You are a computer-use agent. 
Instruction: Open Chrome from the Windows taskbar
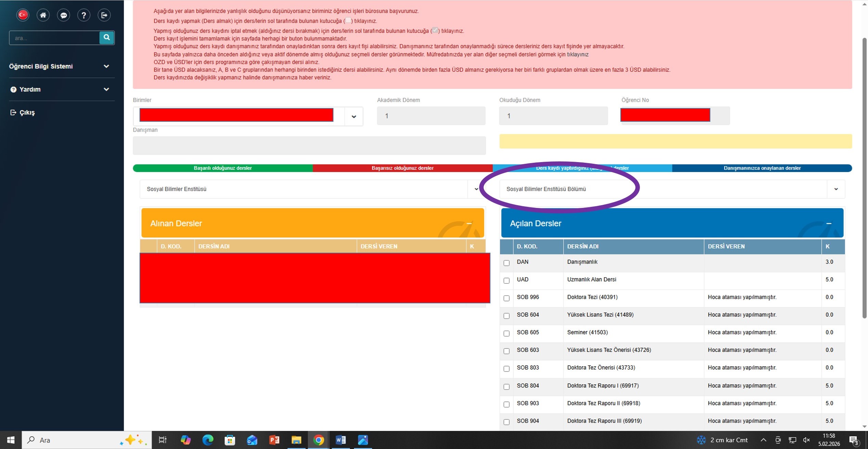tap(318, 440)
